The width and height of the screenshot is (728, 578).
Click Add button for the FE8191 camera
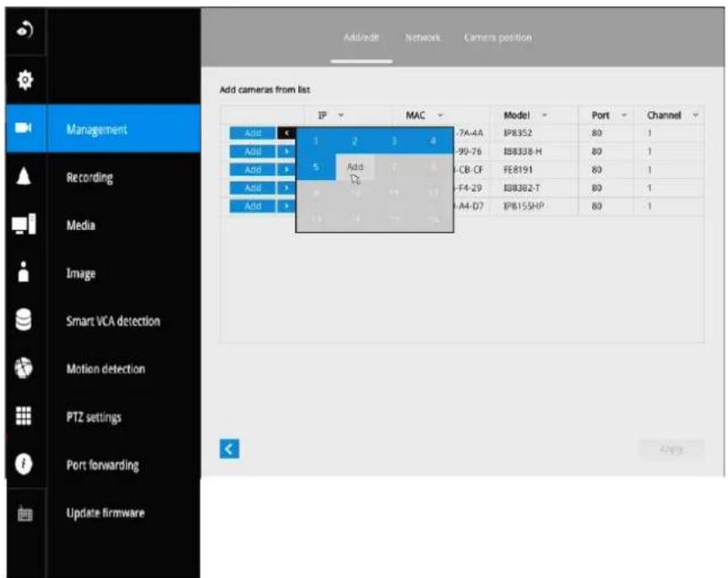pyautogui.click(x=253, y=170)
